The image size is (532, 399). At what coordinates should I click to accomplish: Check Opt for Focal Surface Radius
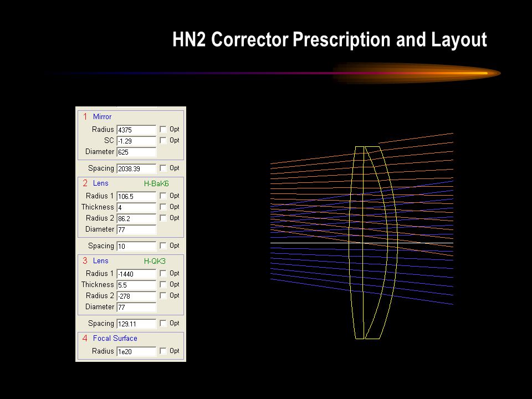click(163, 351)
